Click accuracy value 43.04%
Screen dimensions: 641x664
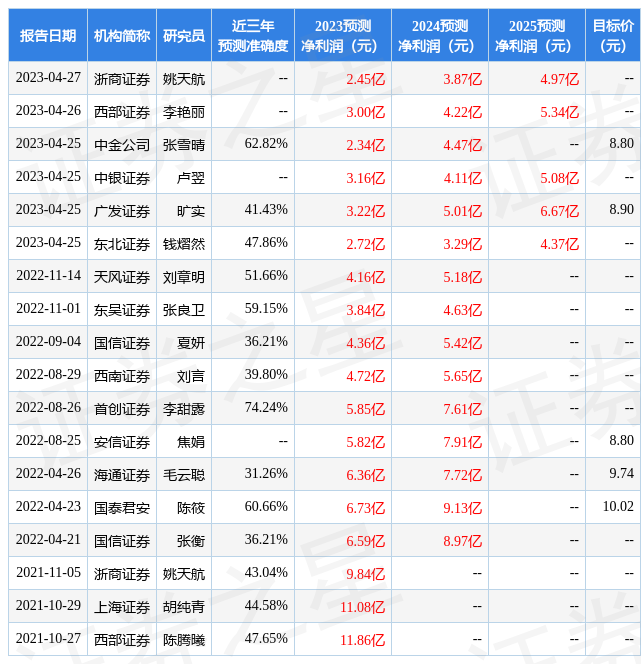[266, 573]
